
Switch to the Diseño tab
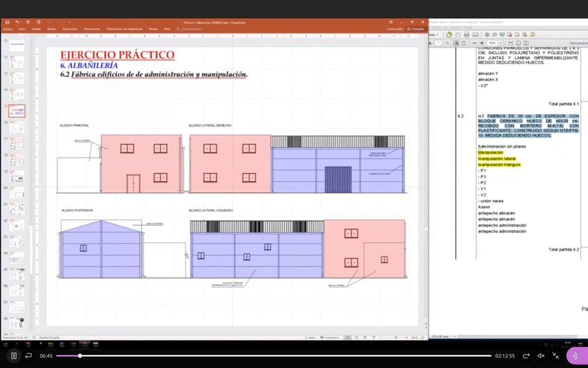[51, 29]
